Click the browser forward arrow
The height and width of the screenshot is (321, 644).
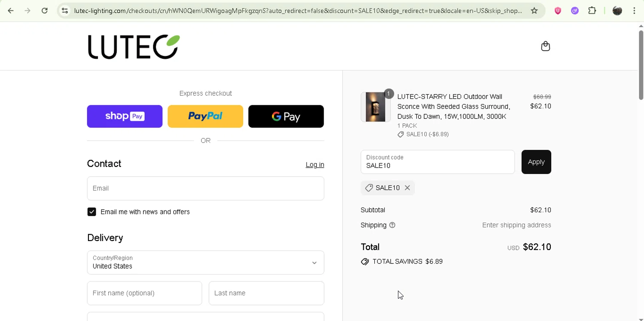[27, 11]
